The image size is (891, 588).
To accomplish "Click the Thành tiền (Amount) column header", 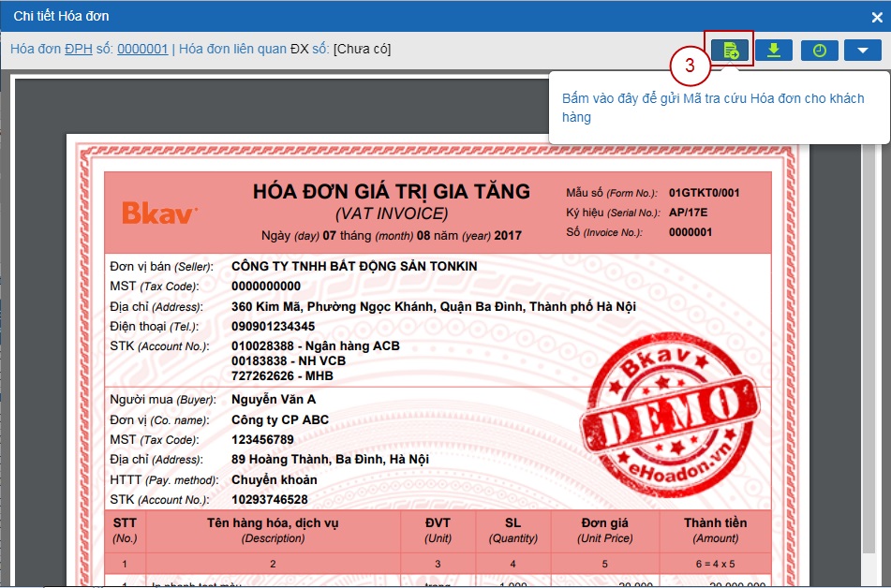I will pos(715,531).
